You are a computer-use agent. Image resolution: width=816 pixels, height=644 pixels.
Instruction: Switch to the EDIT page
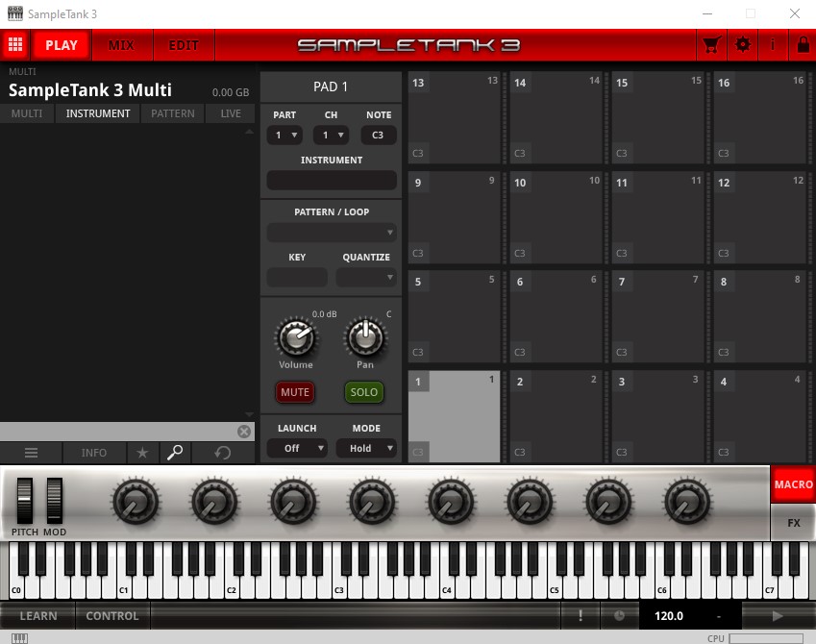pos(184,45)
